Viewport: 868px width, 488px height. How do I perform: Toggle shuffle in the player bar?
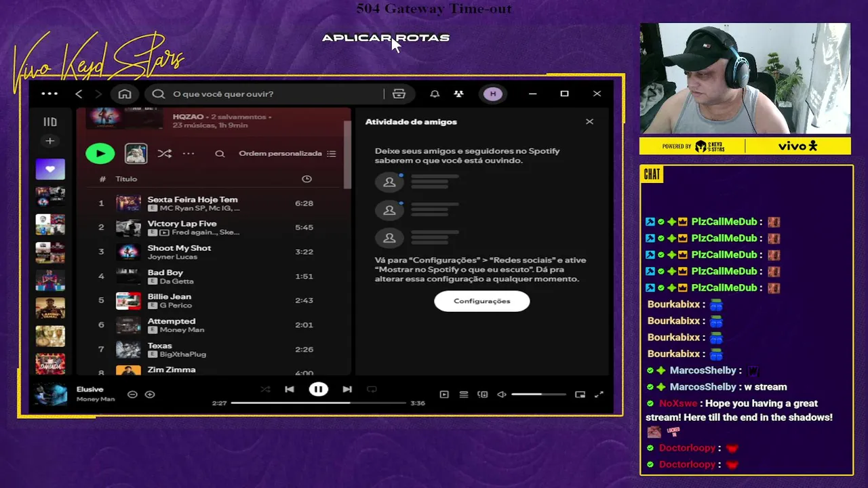click(265, 390)
